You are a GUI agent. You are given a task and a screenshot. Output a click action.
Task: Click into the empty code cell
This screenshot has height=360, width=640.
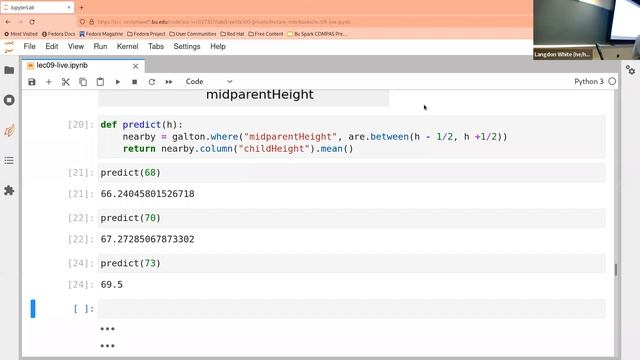(351, 309)
